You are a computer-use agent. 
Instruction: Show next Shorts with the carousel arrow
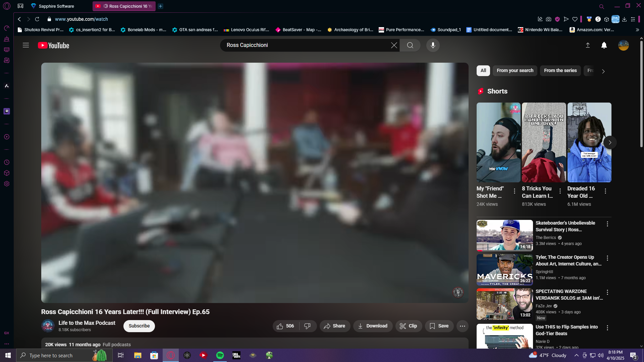pyautogui.click(x=610, y=142)
